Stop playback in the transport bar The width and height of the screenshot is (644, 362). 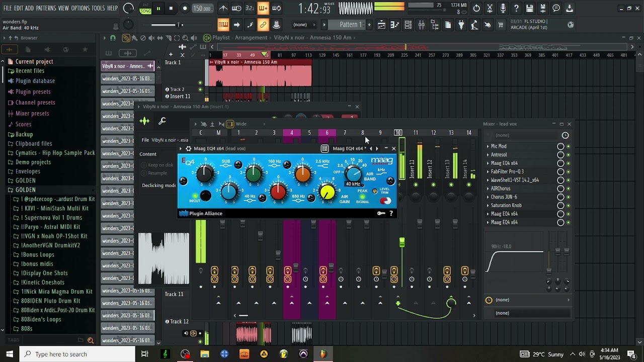(171, 8)
